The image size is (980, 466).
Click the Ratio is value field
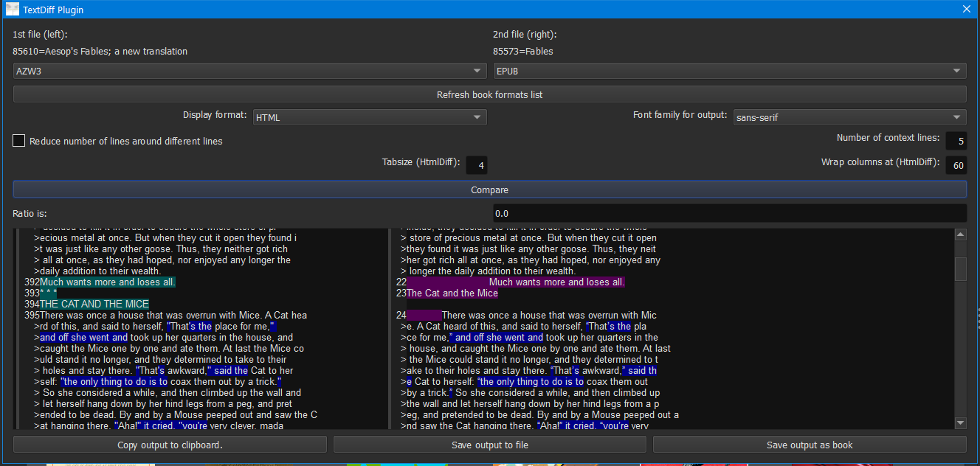[730, 213]
